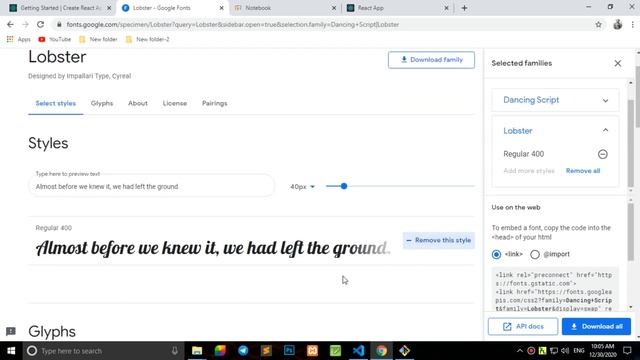Open XAMPP from the taskbar
Screen dimensions: 640x360
click(312, 351)
